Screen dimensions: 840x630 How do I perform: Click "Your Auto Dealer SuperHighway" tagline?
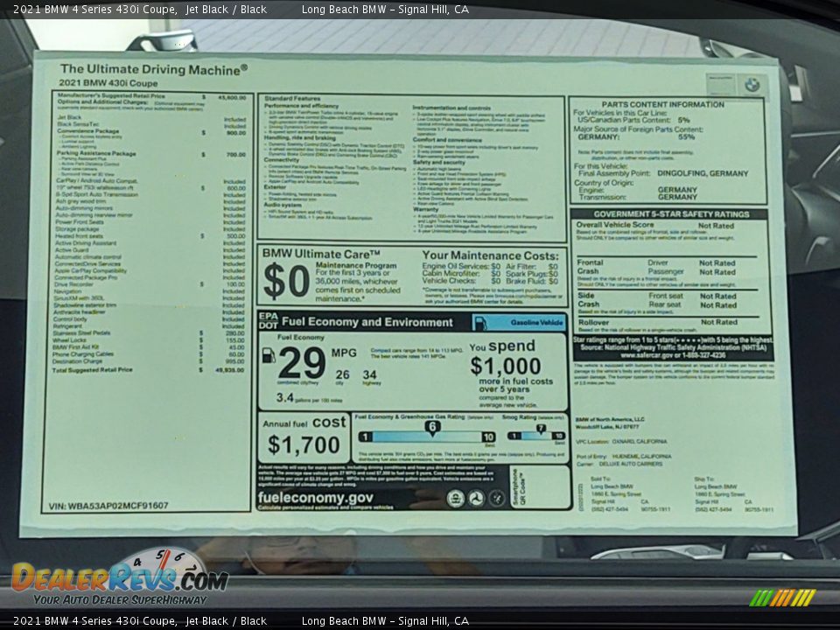pos(120,600)
